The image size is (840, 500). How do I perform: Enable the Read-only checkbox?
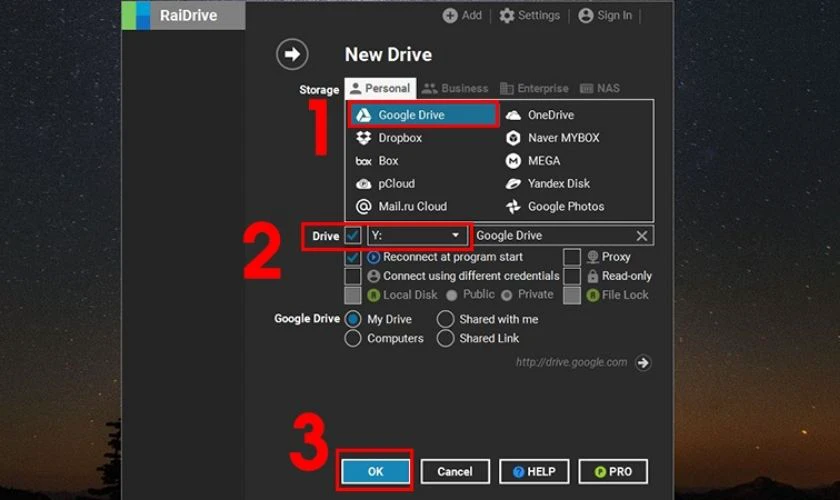click(572, 276)
